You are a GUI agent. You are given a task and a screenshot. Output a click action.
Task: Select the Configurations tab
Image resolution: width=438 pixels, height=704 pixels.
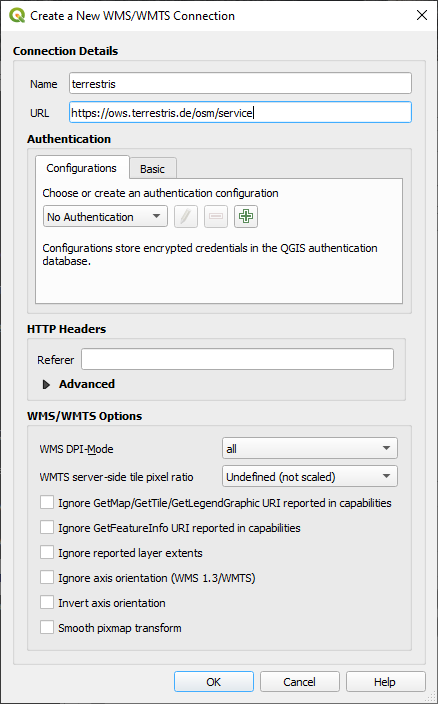click(82, 168)
